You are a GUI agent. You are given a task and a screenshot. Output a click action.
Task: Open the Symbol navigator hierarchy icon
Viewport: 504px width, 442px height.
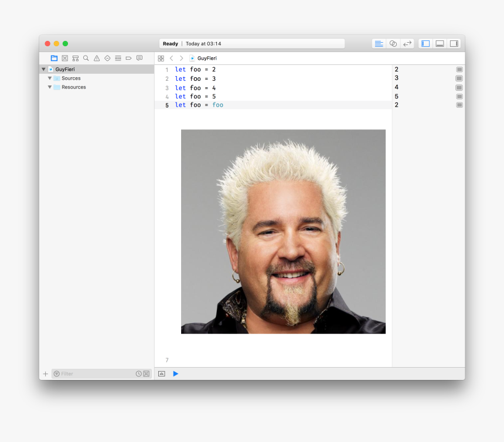click(x=76, y=58)
